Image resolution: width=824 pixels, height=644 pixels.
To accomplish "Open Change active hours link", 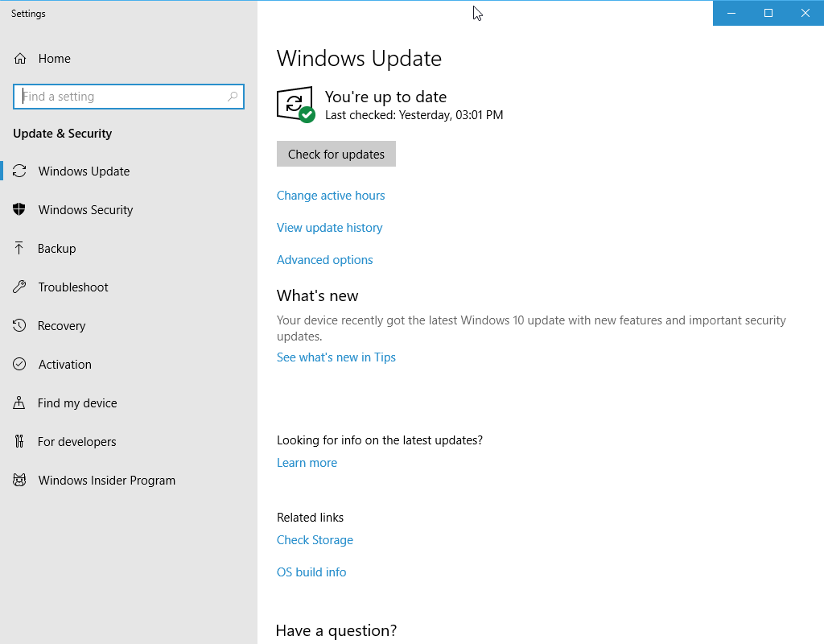I will click(x=331, y=196).
